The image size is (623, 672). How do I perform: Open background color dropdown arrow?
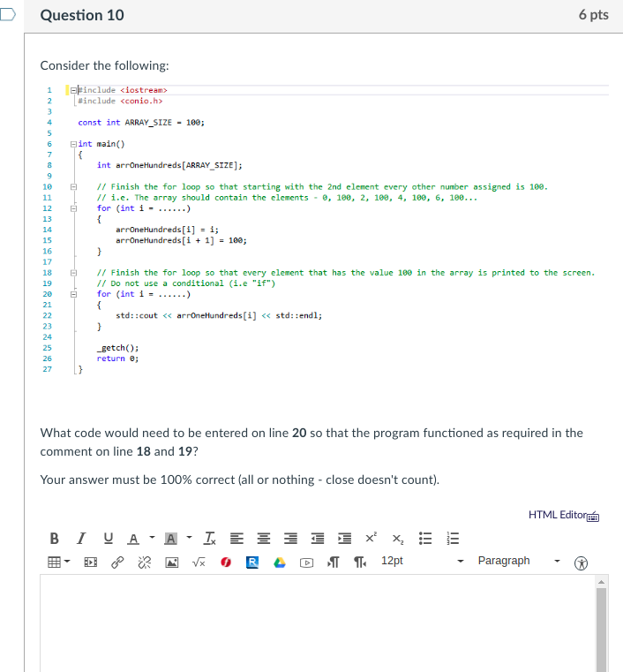[x=189, y=537]
